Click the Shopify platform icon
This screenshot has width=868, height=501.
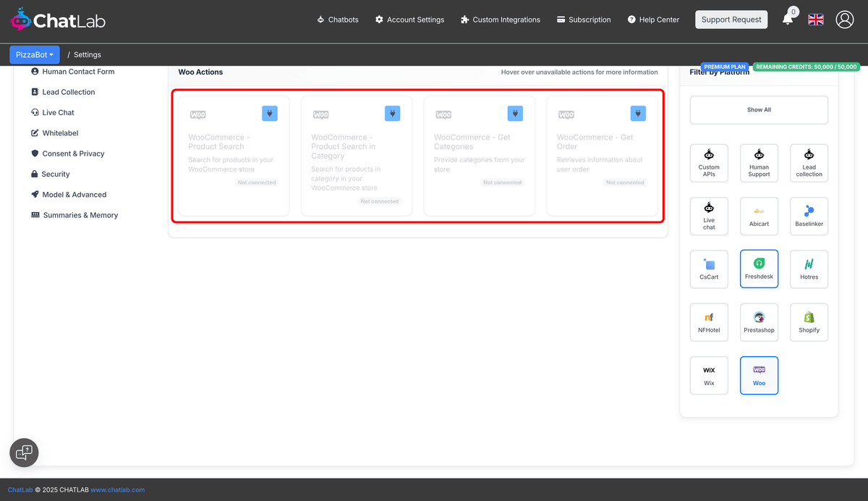809,322
